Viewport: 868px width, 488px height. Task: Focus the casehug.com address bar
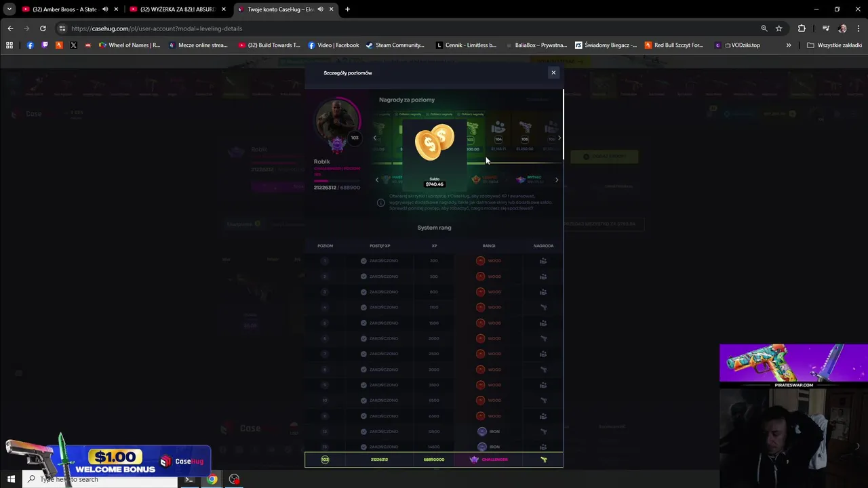tap(407, 28)
